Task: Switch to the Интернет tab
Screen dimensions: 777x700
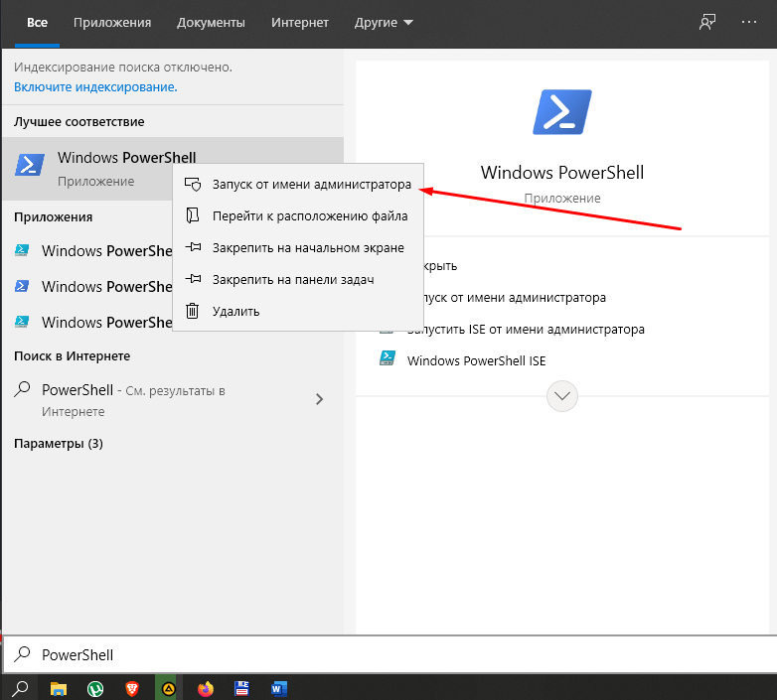Action: coord(299,23)
